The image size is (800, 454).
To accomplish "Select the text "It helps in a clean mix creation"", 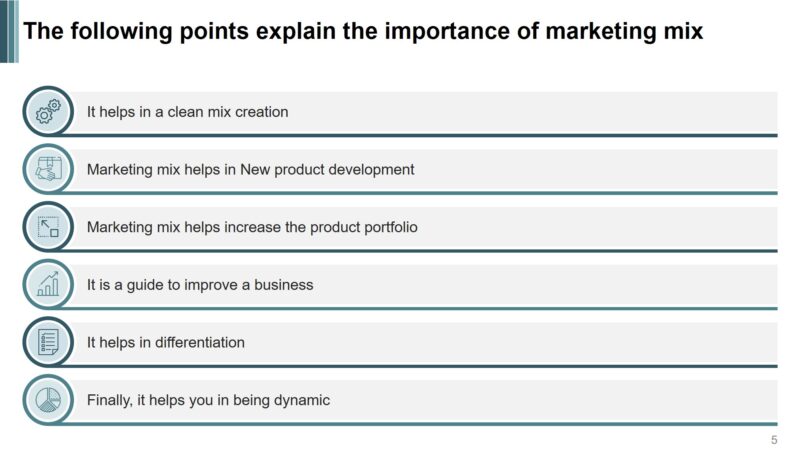I will tap(187, 112).
